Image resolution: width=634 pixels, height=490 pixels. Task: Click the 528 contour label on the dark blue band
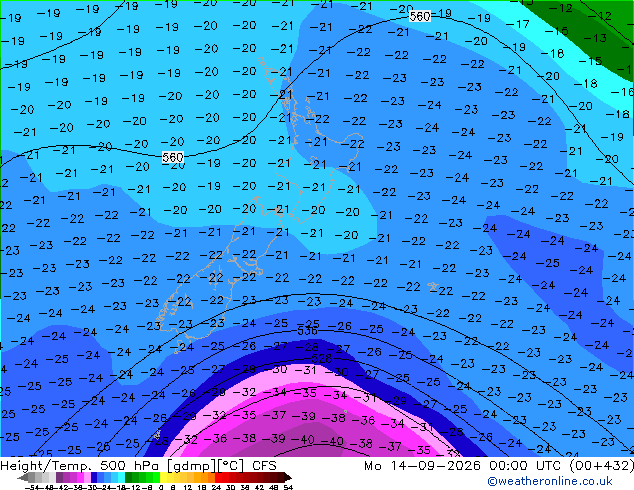[322, 358]
